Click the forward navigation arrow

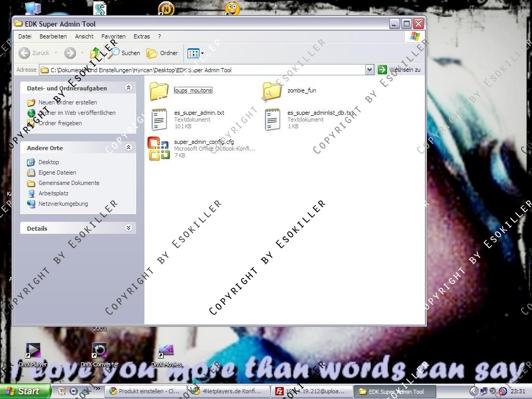(x=70, y=53)
